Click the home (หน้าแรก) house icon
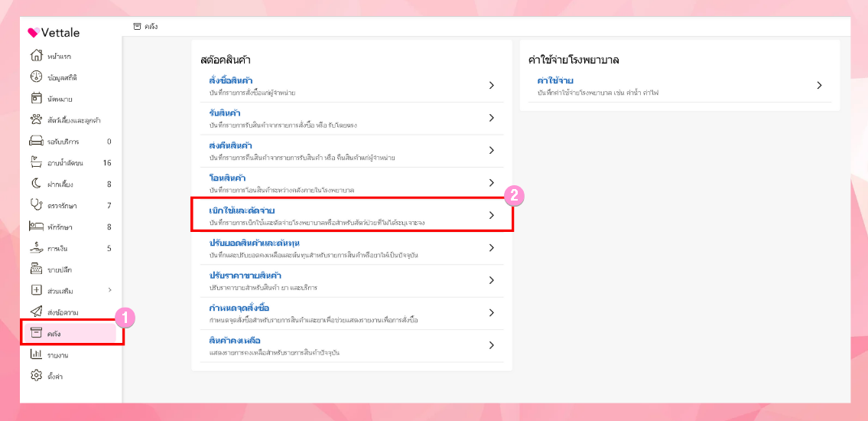The image size is (868, 421). 35,56
